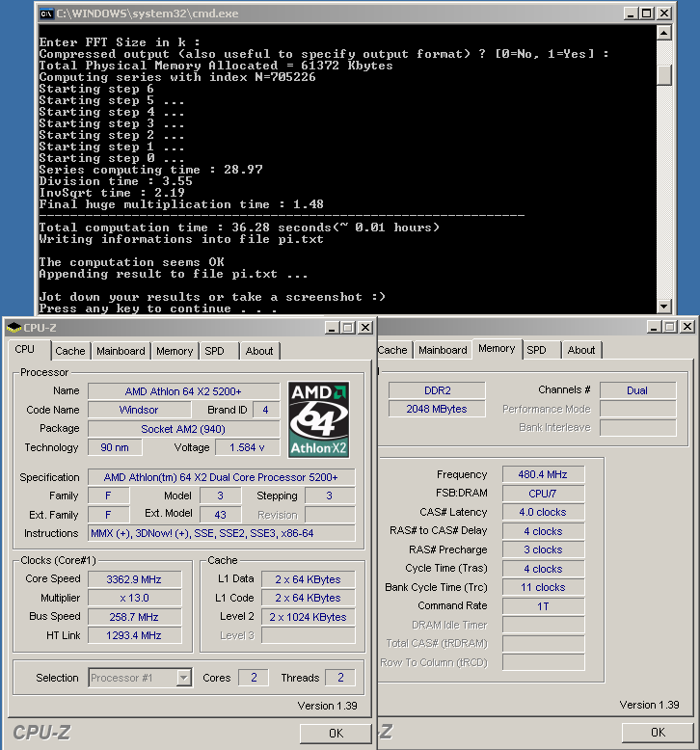700x750 pixels.
Task: Click the Specification field text
Action: coord(221,477)
